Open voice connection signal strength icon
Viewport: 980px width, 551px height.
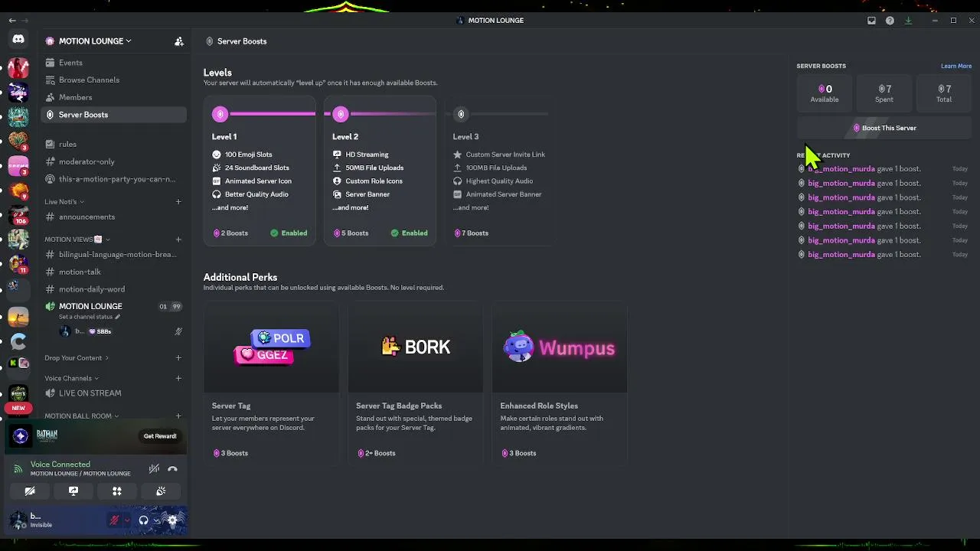[18, 468]
